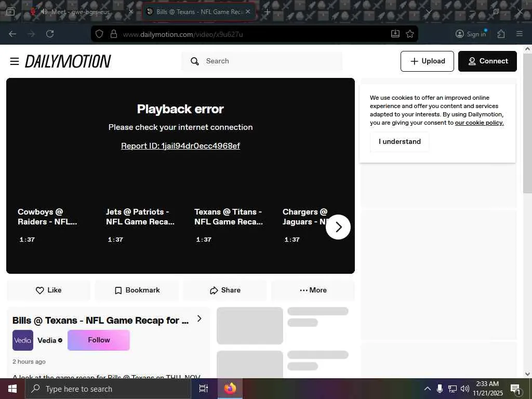Open the taskbar clock and date
The height and width of the screenshot is (399, 532).
click(x=487, y=389)
